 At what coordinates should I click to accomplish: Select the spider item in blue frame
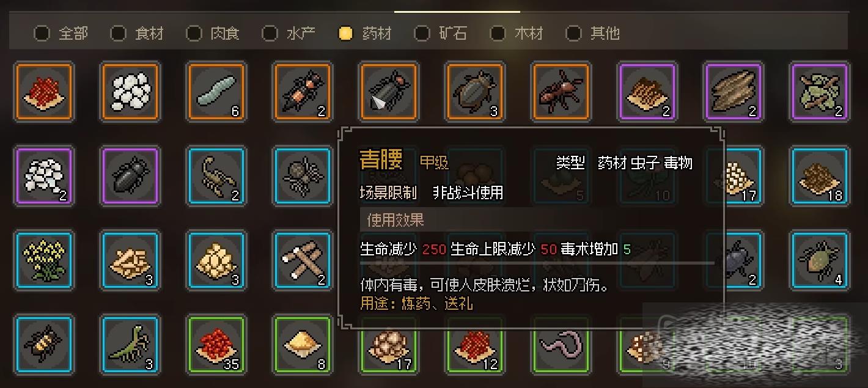(x=302, y=176)
